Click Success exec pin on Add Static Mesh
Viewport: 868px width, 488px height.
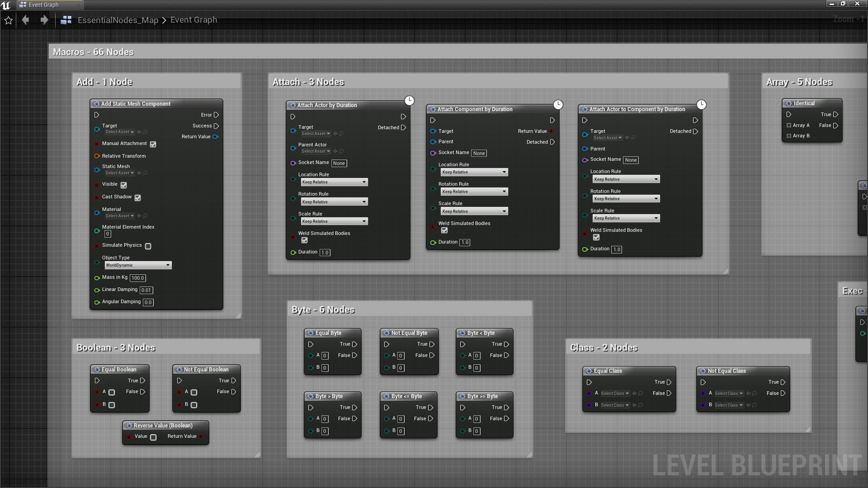tap(216, 126)
